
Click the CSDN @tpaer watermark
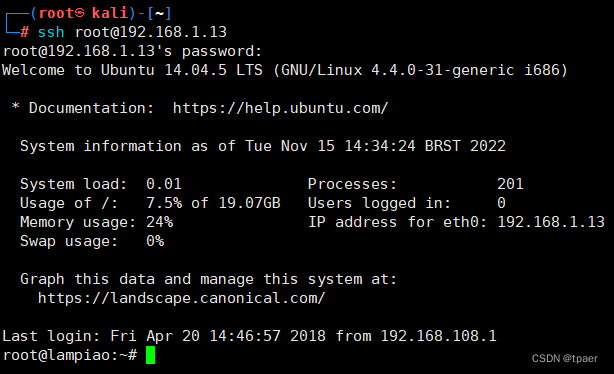565,358
